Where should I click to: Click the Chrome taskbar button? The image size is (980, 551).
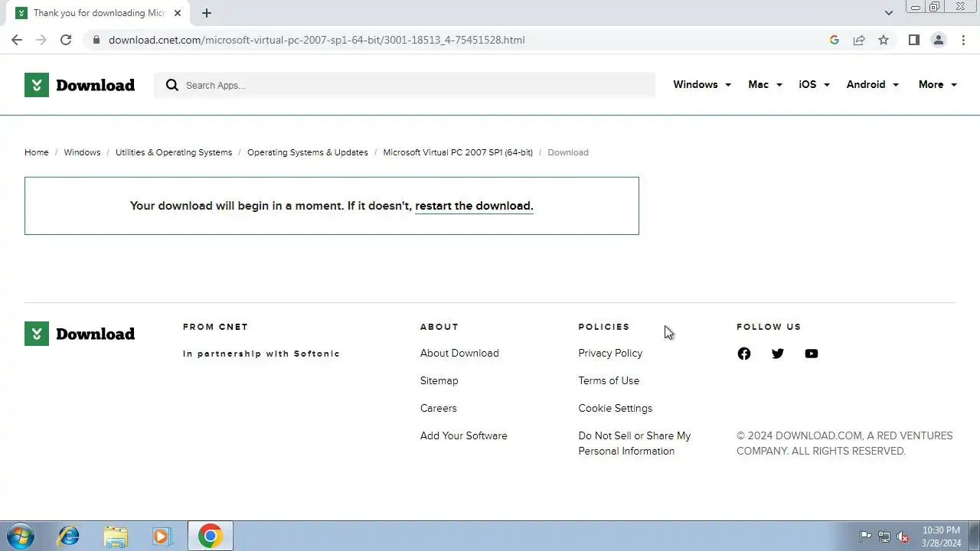pyautogui.click(x=211, y=536)
